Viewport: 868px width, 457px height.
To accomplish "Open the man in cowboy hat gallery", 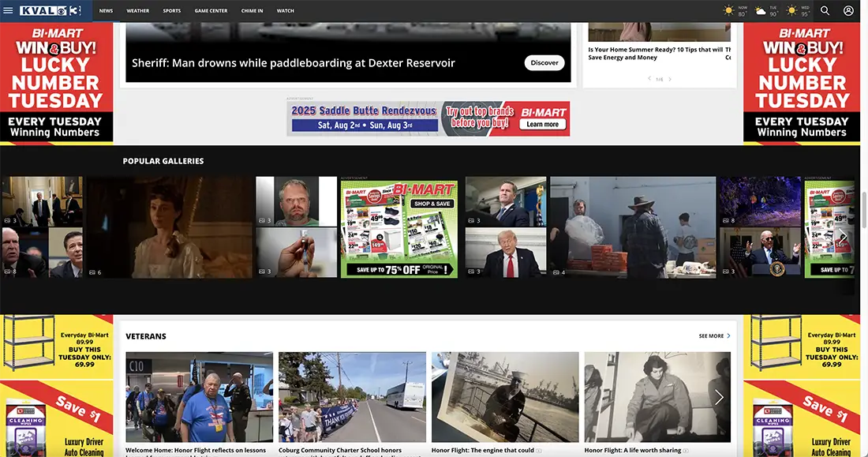I will click(633, 227).
